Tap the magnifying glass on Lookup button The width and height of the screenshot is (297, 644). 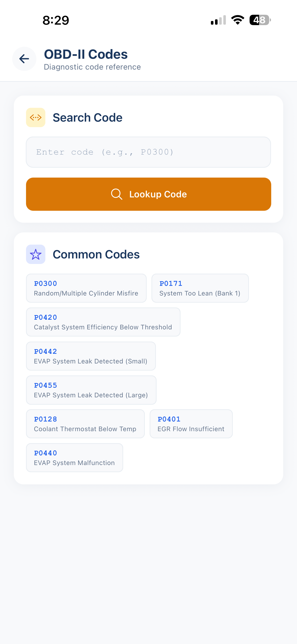point(116,194)
